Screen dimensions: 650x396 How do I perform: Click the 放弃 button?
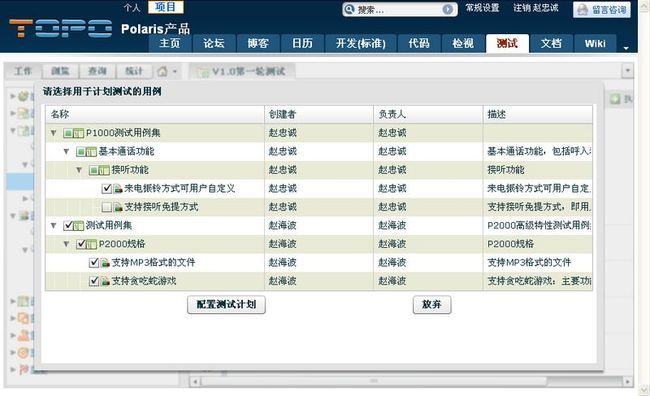click(x=432, y=304)
